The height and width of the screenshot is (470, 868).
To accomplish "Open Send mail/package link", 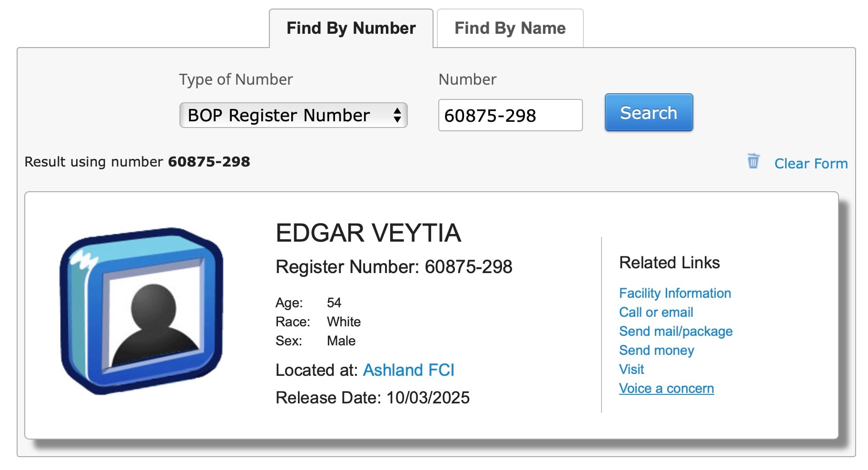I will 675,332.
